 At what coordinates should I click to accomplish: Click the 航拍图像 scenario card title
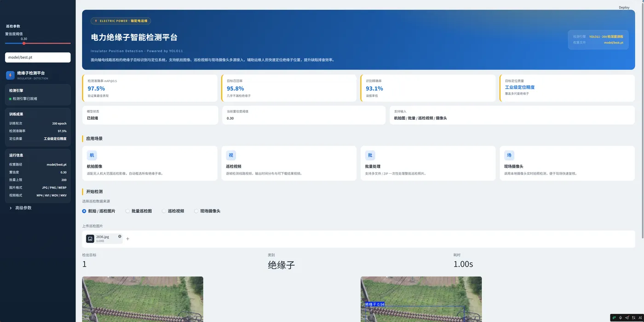coord(94,166)
